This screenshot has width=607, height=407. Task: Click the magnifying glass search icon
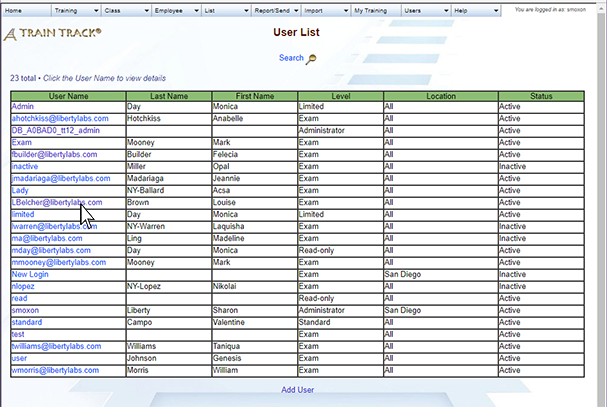click(x=311, y=59)
